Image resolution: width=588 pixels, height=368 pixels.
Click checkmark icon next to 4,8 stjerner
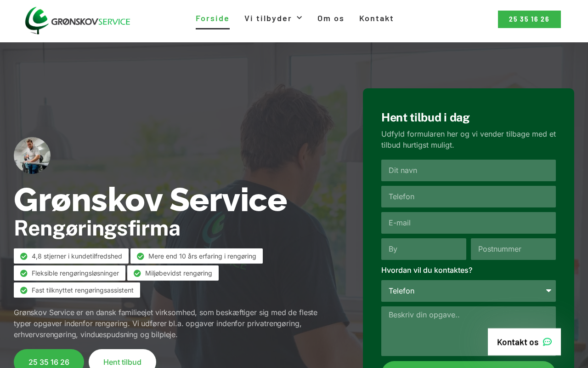click(x=24, y=256)
